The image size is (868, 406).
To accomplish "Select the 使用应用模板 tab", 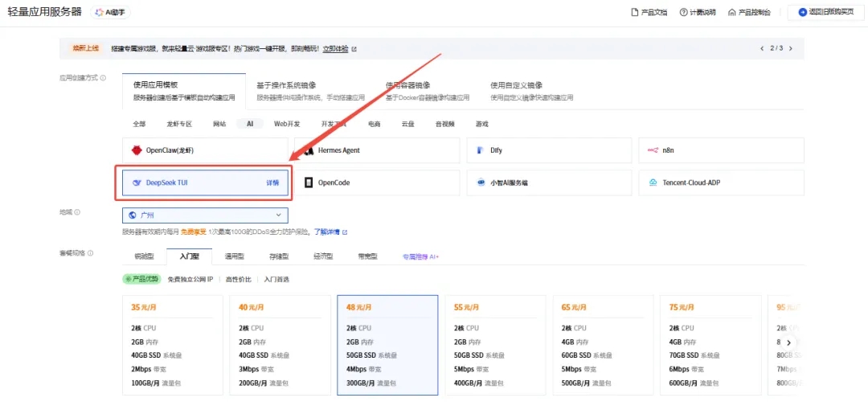I will pyautogui.click(x=184, y=91).
